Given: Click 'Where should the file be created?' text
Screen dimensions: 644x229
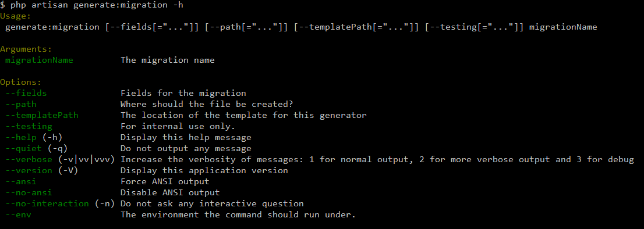Looking at the screenshot, I should click(207, 105).
